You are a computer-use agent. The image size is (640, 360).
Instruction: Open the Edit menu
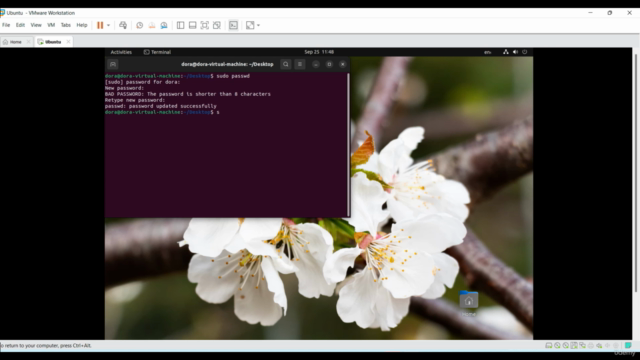(20, 25)
